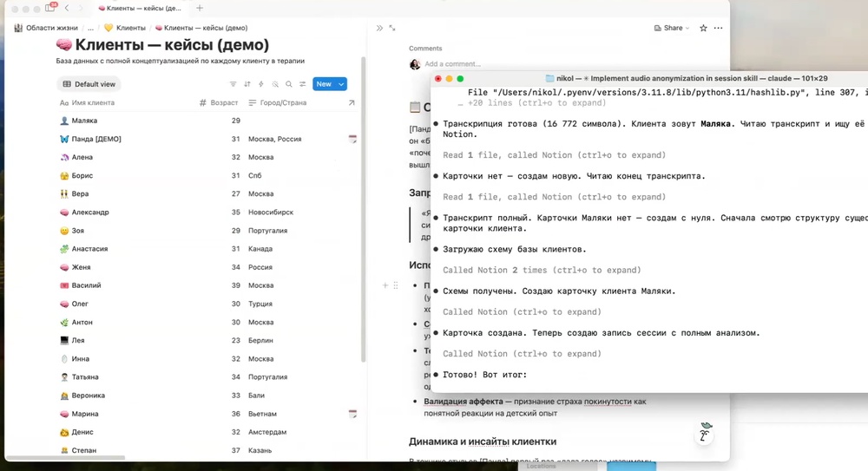Open the page in full view with the expand arrows
The width and height of the screenshot is (868, 471).
pos(392,28)
